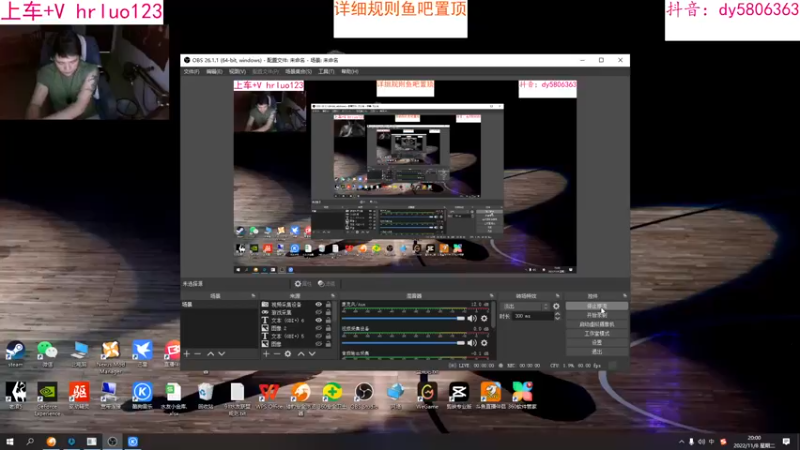The width and height of the screenshot is (800, 450).
Task: Click the 退出 exit button in Controls
Action: pyautogui.click(x=597, y=352)
